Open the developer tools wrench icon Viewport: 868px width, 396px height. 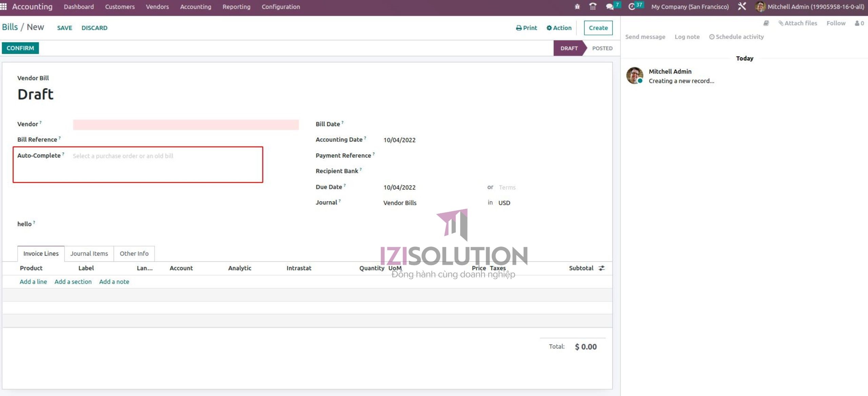[x=742, y=6]
